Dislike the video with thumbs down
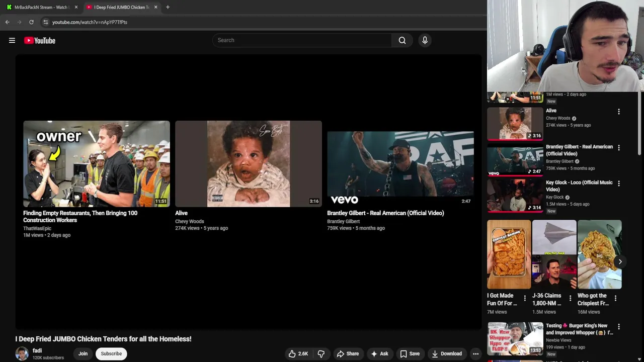This screenshot has width=644, height=362. (x=321, y=353)
